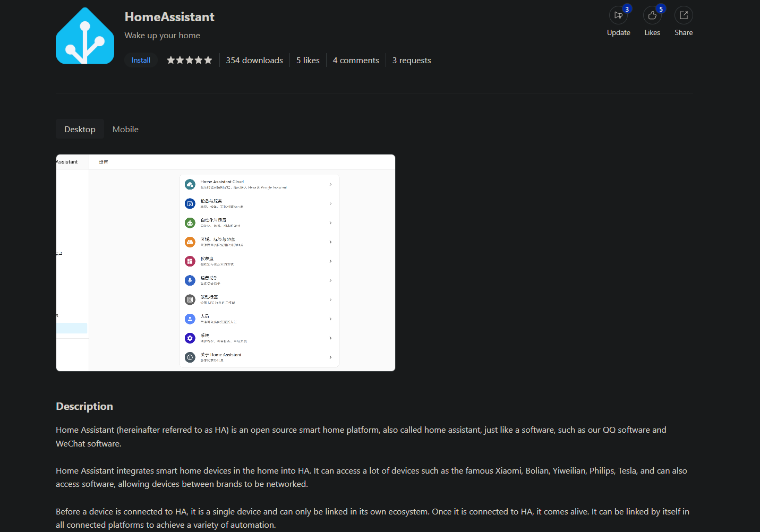
Task: Click the green automation robot icon
Action: click(x=190, y=223)
